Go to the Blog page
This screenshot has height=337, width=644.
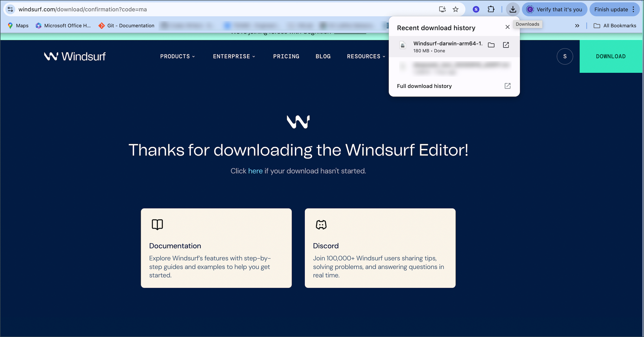[x=323, y=57]
